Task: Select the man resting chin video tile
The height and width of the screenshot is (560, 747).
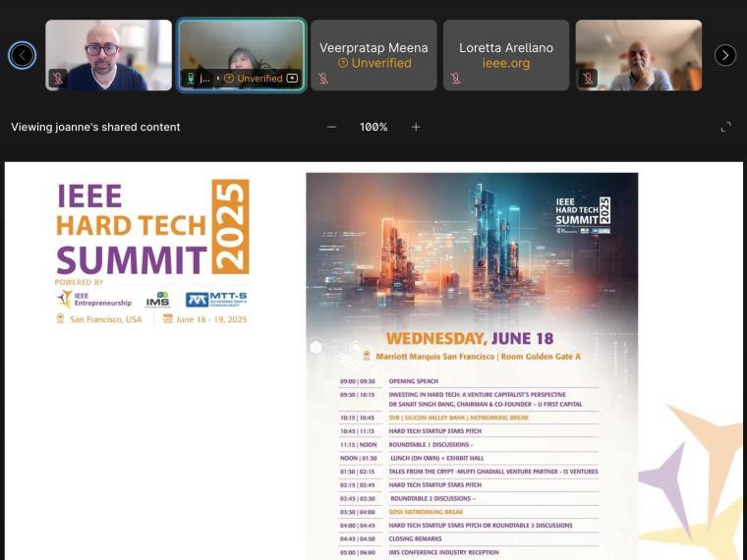Action: pos(638,55)
